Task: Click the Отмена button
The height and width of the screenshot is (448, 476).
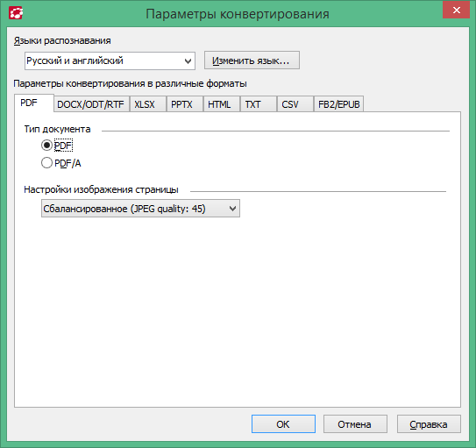Action: tap(355, 424)
